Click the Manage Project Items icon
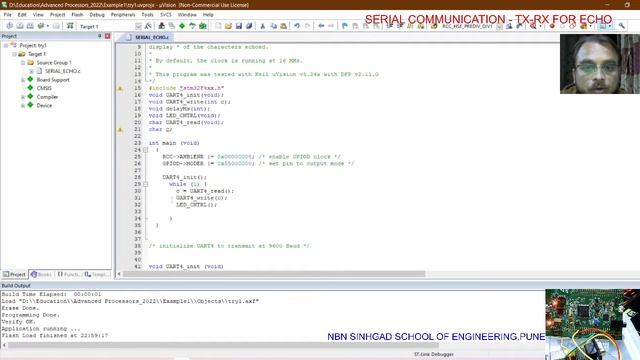The image size is (640, 360). tap(162, 26)
